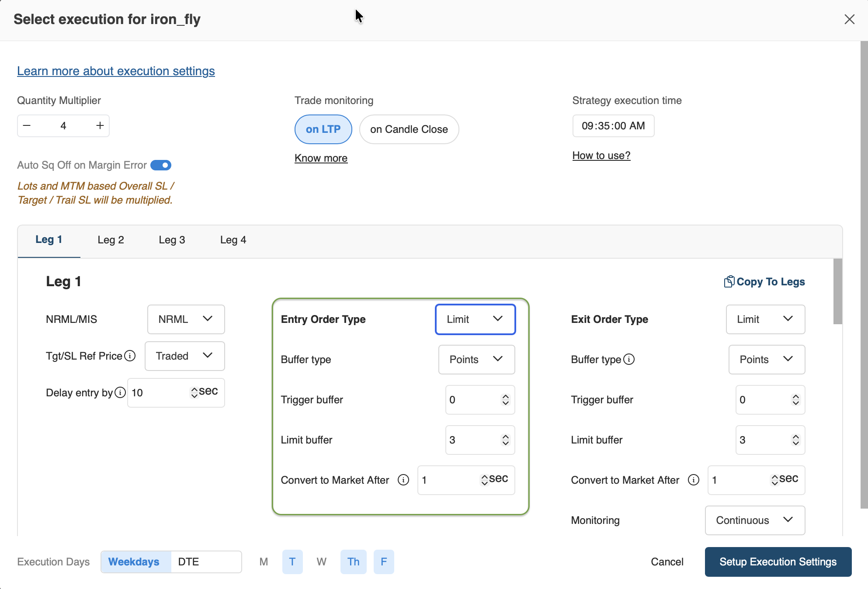Click the Copy To Legs clipboard icon
The height and width of the screenshot is (589, 868).
pyautogui.click(x=729, y=282)
